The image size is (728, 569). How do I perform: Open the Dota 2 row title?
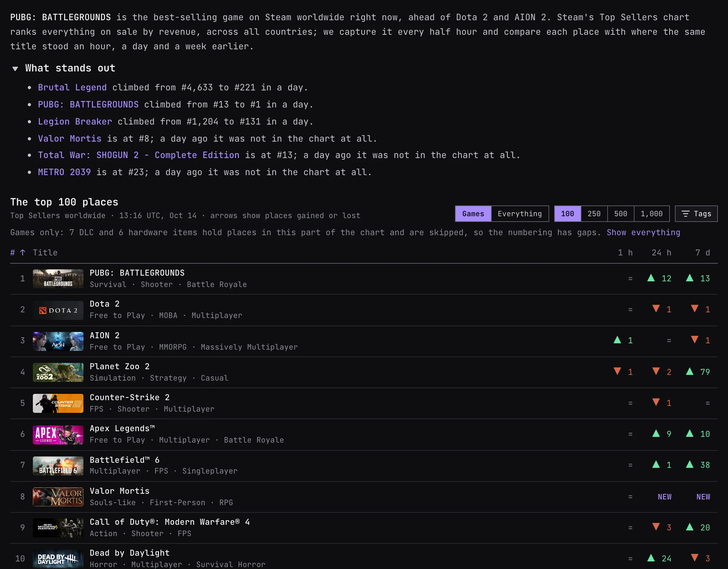pos(105,304)
